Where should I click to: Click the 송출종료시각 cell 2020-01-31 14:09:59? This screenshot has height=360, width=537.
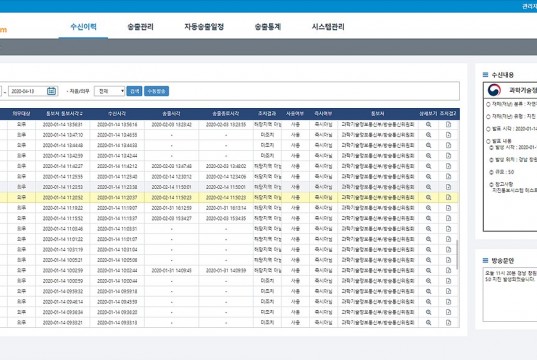226,271
